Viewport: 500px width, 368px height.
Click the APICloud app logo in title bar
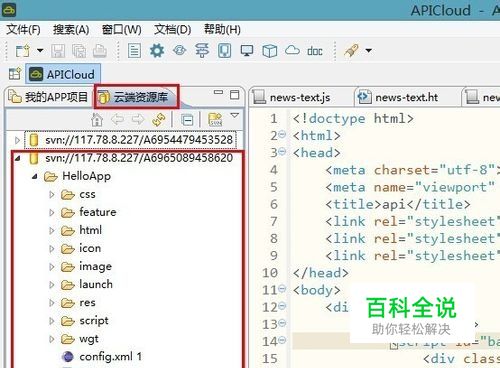point(8,10)
